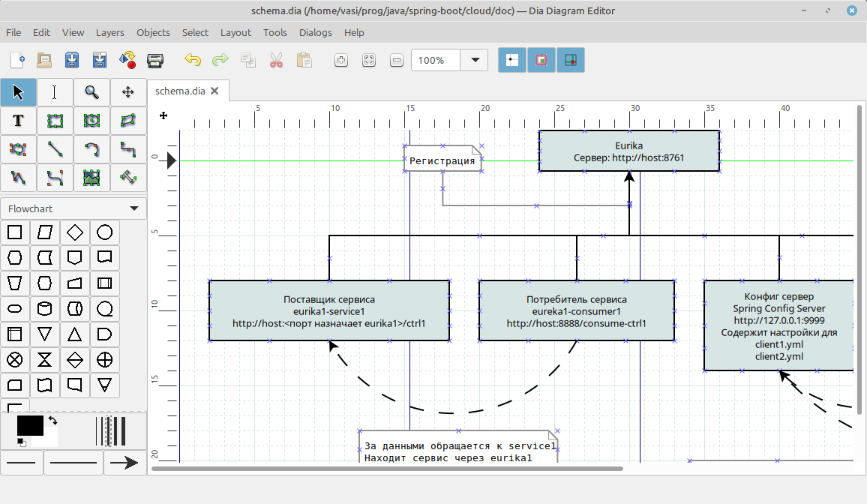Select the Bezier line tool
This screenshot has height=504, width=867.
click(x=55, y=178)
